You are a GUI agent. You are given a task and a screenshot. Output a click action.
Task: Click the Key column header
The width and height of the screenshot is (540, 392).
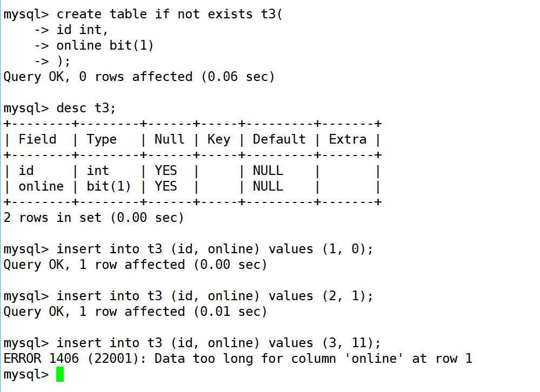[x=219, y=140]
